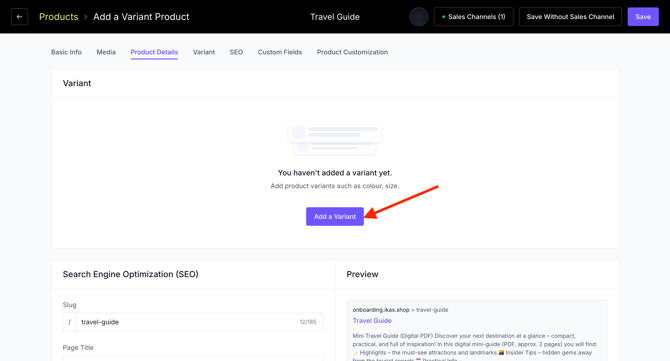Click the Add a Variant Product breadcrumb text
The image size is (670, 361).
(x=141, y=17)
